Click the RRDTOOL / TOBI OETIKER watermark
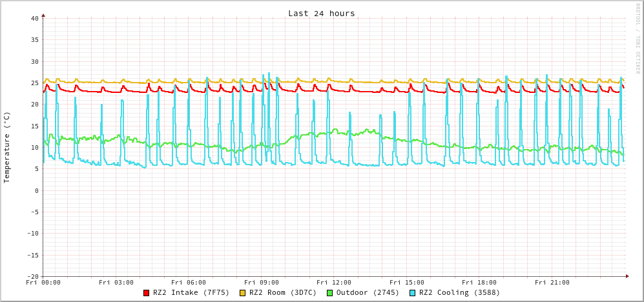This screenshot has width=644, height=302. click(x=638, y=38)
